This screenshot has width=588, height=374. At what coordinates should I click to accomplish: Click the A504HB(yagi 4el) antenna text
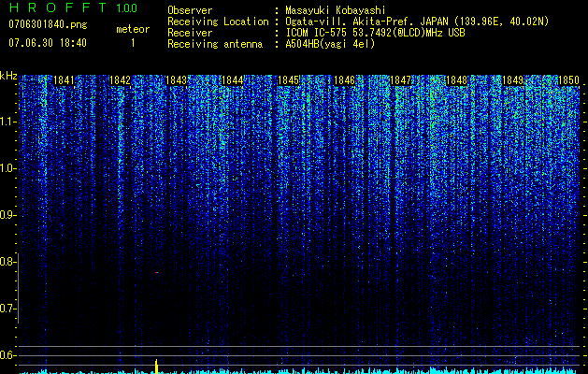coord(330,44)
